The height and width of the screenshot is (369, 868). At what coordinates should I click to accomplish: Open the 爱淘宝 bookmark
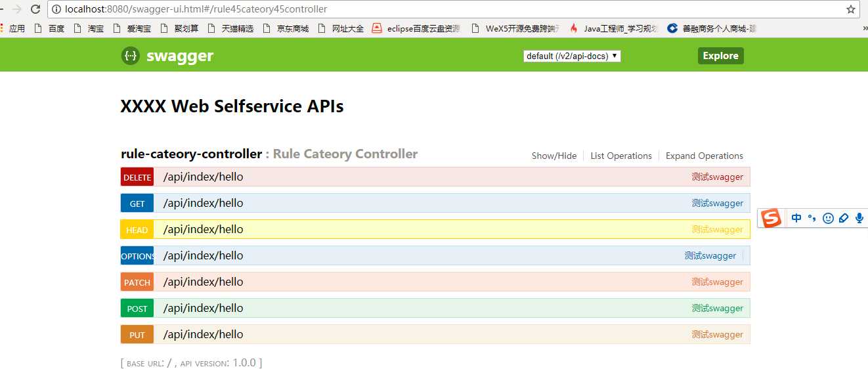(x=131, y=28)
